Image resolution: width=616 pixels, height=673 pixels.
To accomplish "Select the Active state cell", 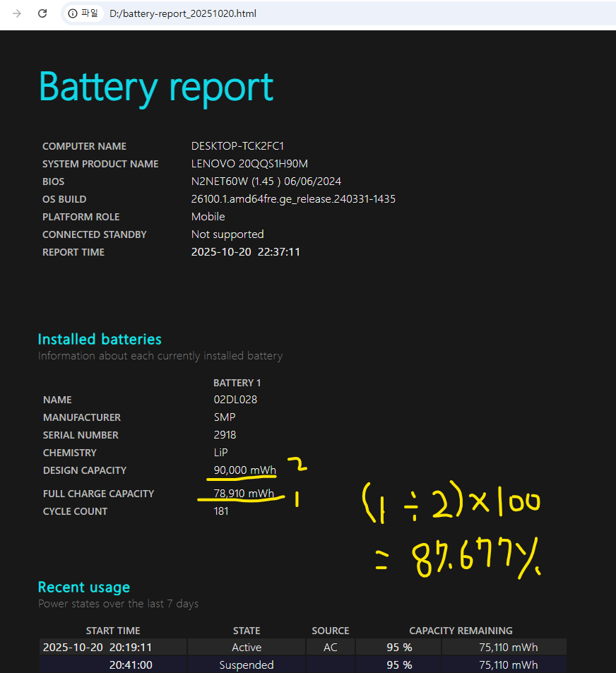I will pos(247,647).
